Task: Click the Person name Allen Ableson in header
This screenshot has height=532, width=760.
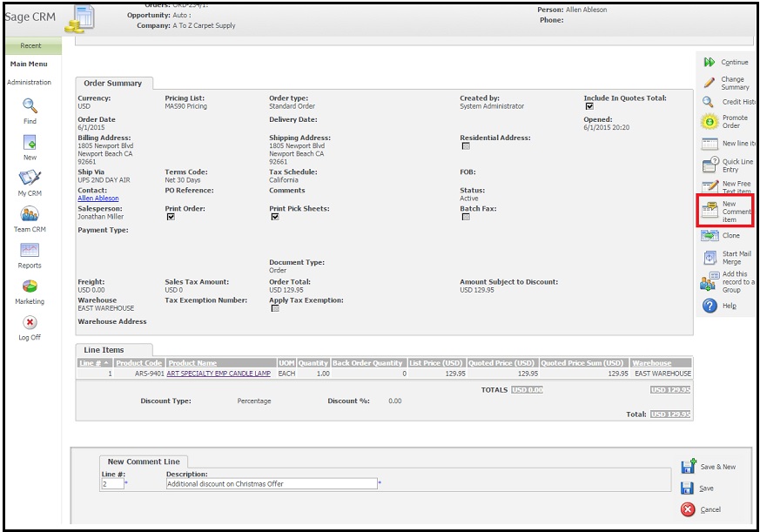Action: click(x=586, y=10)
